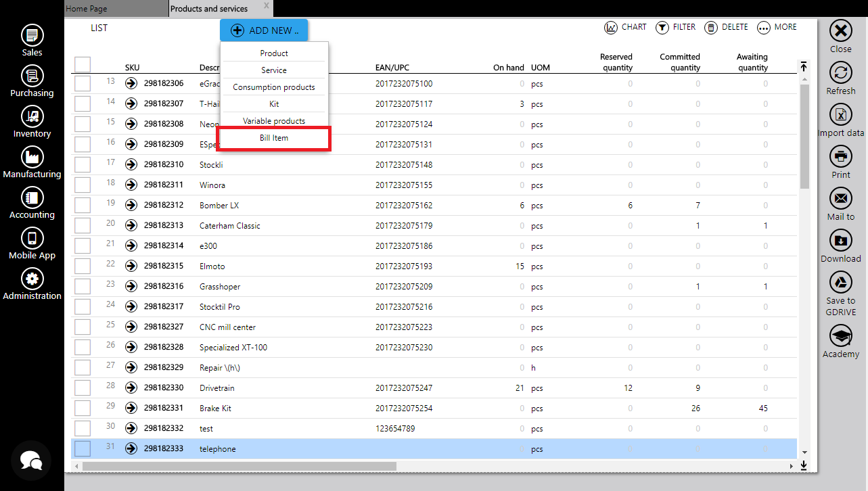
Task: Select the checkbox for Drivetrain row
Action: coord(83,388)
